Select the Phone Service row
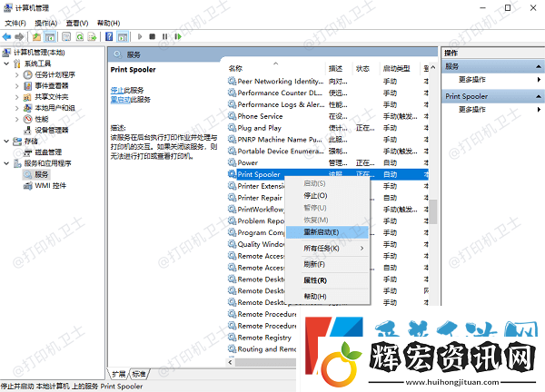Viewport: 545px width, 392px height. [328, 116]
